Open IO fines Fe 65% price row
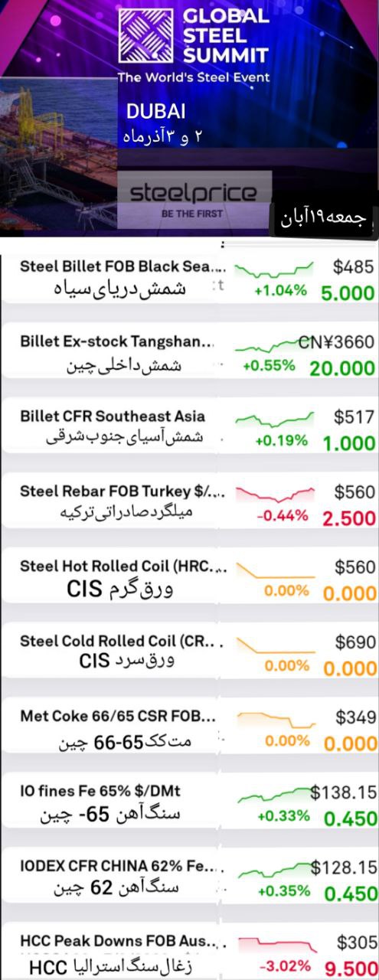This screenshot has width=379, height=980. [189, 803]
